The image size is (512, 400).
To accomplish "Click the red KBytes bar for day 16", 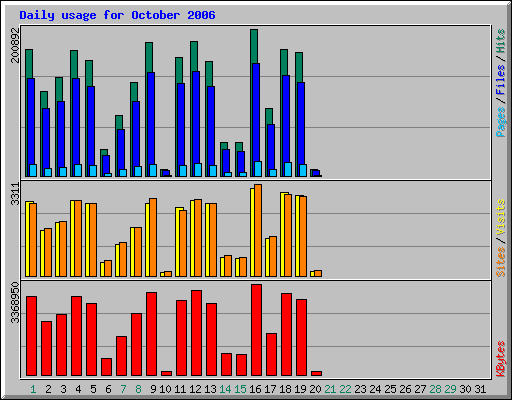I will tap(256, 330).
